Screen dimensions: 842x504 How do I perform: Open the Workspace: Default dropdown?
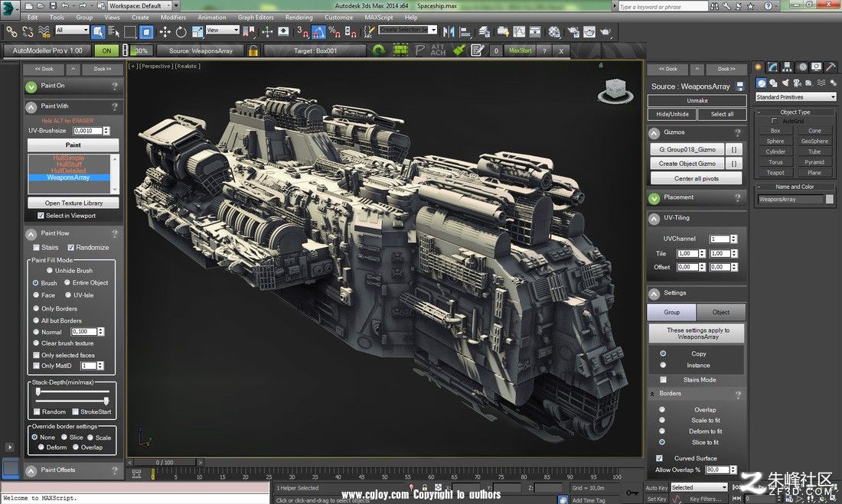coord(139,6)
